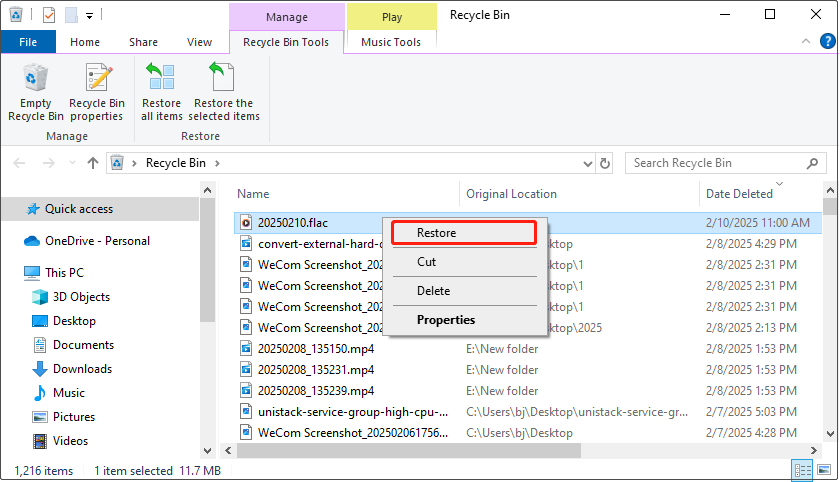
Task: Click the file list horizontal scrollbar thumb
Action: [409, 450]
